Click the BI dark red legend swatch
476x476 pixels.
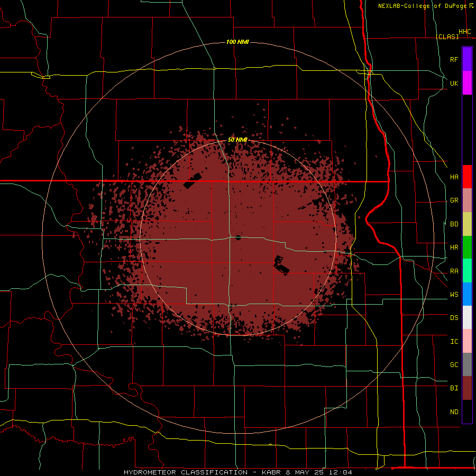467,388
